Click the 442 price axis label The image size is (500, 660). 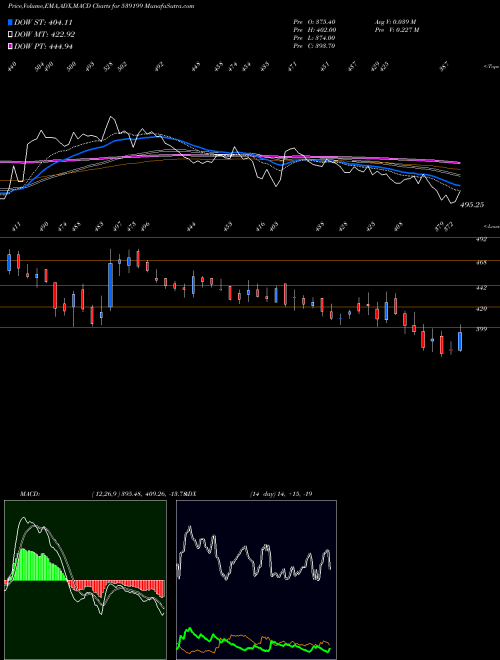pyautogui.click(x=481, y=287)
